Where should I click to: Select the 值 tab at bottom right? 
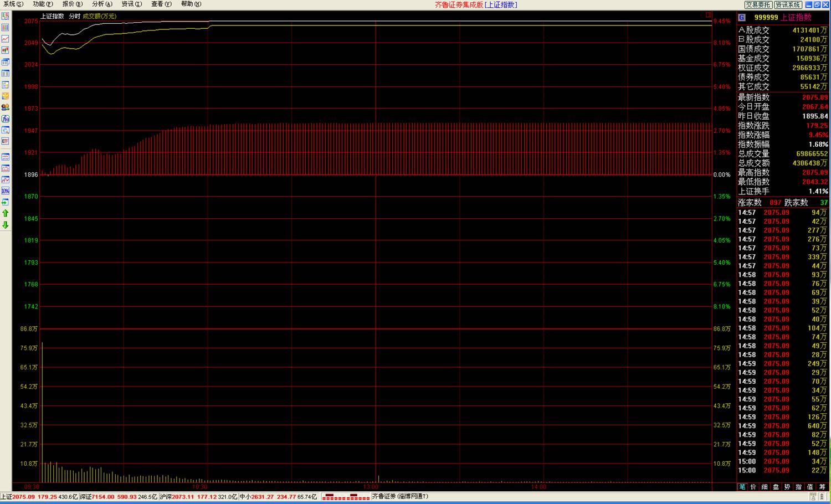[810, 487]
